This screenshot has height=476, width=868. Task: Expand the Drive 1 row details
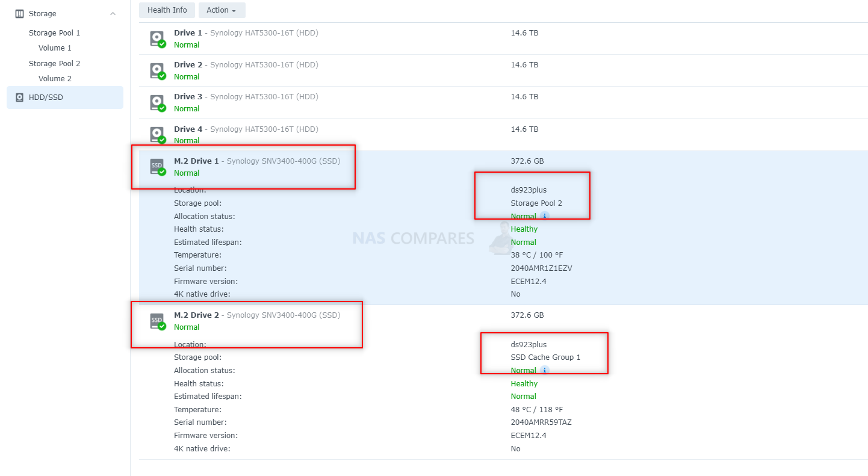(503, 39)
